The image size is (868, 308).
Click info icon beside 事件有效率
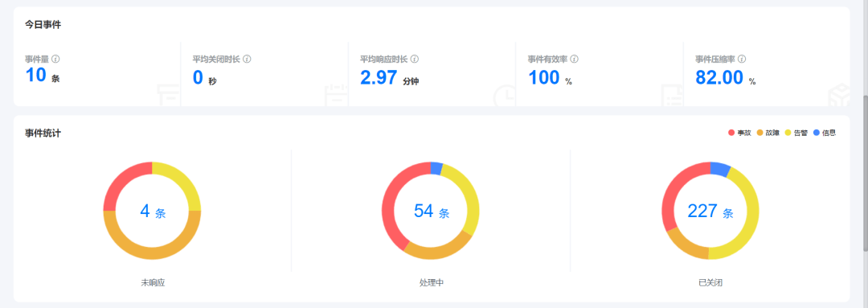(x=575, y=60)
